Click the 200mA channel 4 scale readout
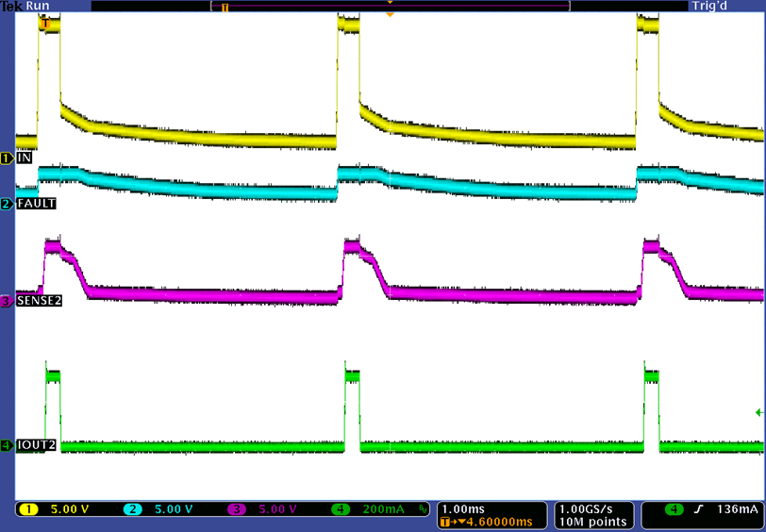Viewport: 766px width, 532px height. coord(384,509)
